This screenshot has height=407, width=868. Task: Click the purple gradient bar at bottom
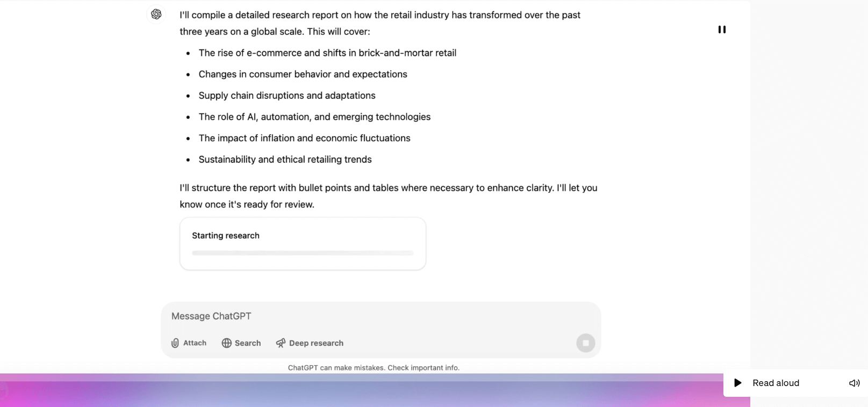coord(360,391)
